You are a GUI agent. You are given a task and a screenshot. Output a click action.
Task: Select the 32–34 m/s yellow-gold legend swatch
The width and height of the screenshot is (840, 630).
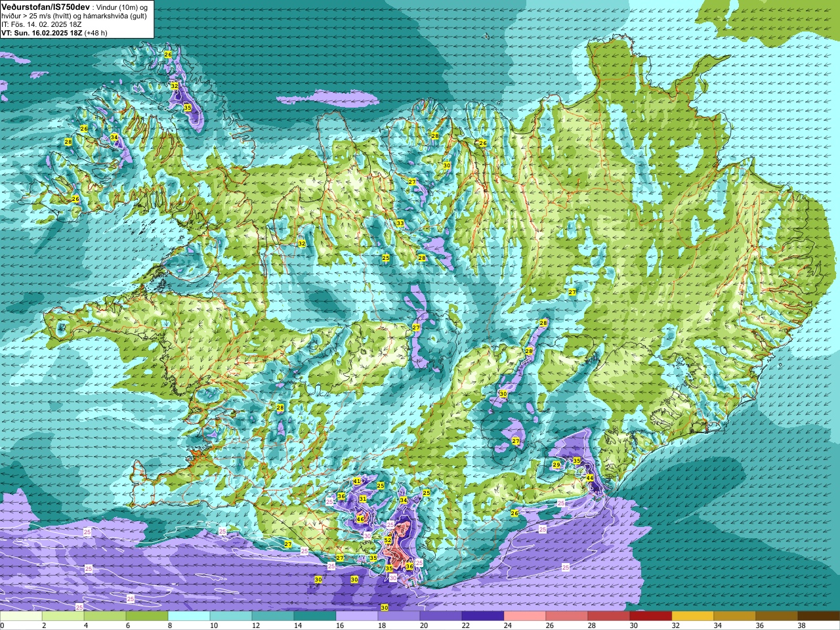tap(693, 616)
